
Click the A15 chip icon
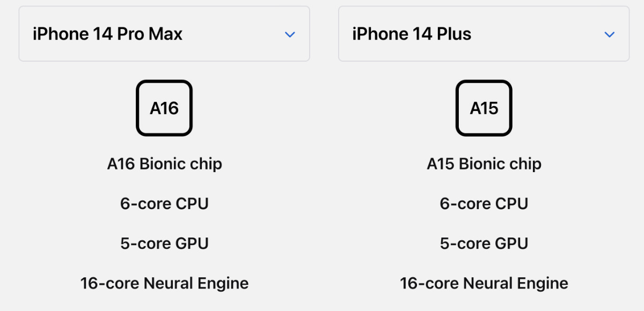pos(484,108)
